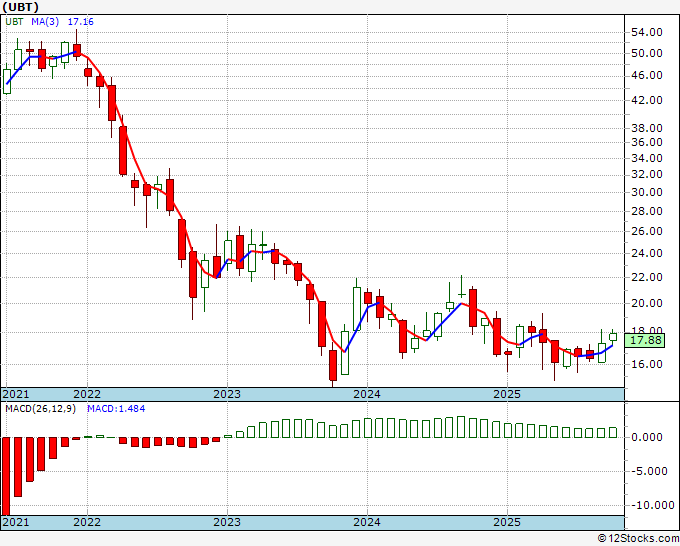Click the ©12Stocks.com credit link
Screen dimensions: 680x546
638,539
